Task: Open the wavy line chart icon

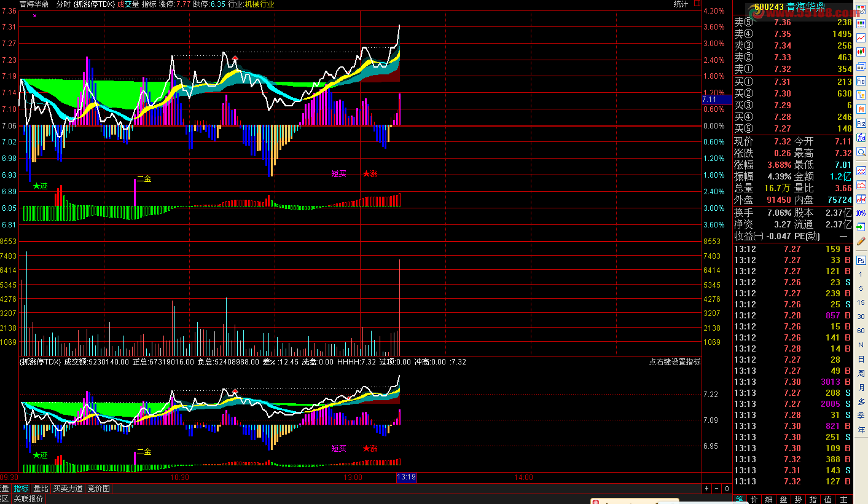Action: [x=861, y=170]
